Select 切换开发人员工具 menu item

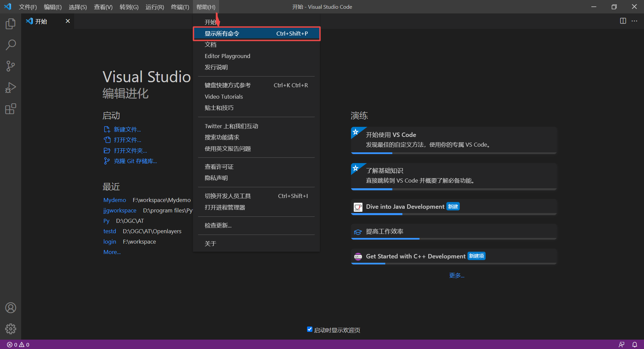coord(256,196)
